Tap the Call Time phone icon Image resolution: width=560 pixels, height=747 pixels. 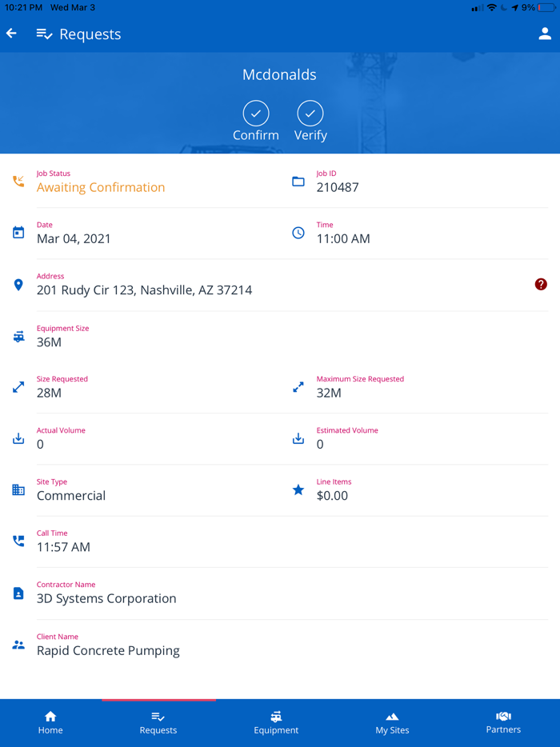18,541
